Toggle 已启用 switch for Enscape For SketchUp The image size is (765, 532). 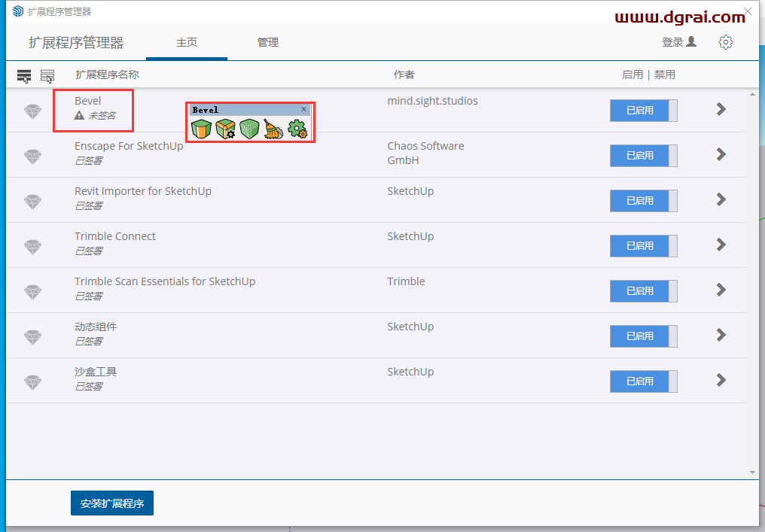(644, 156)
